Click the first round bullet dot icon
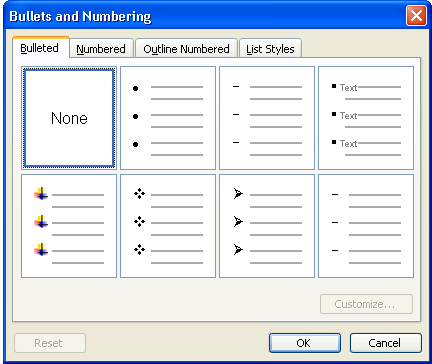The image size is (432, 364). (x=135, y=88)
